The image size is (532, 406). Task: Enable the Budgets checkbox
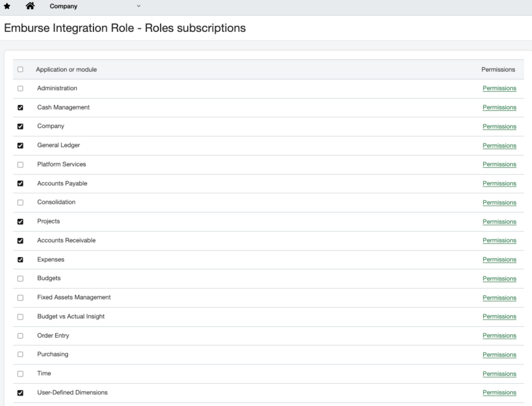(x=20, y=279)
